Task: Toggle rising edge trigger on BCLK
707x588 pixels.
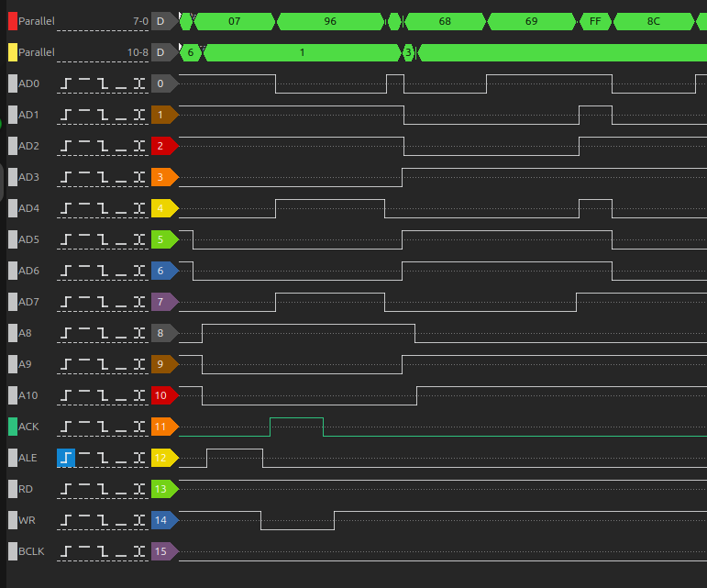Action: point(66,551)
